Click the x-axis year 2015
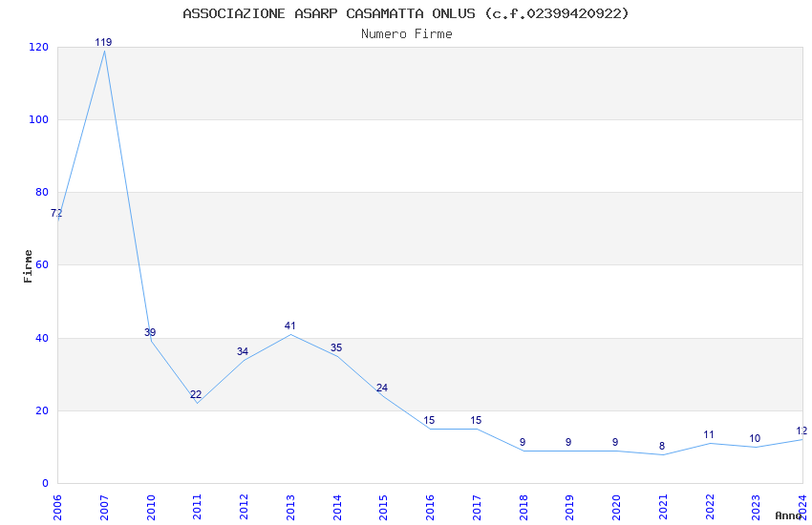The image size is (812, 525). pyautogui.click(x=383, y=508)
